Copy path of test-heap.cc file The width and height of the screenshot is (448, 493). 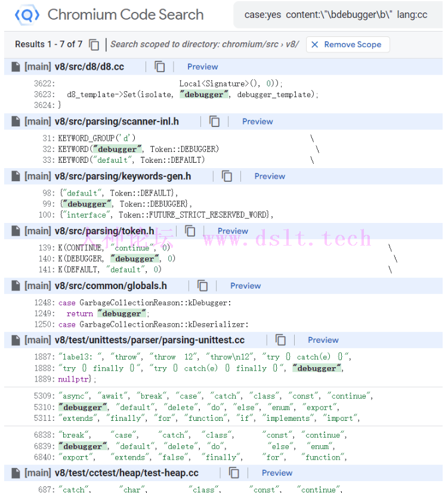click(234, 473)
